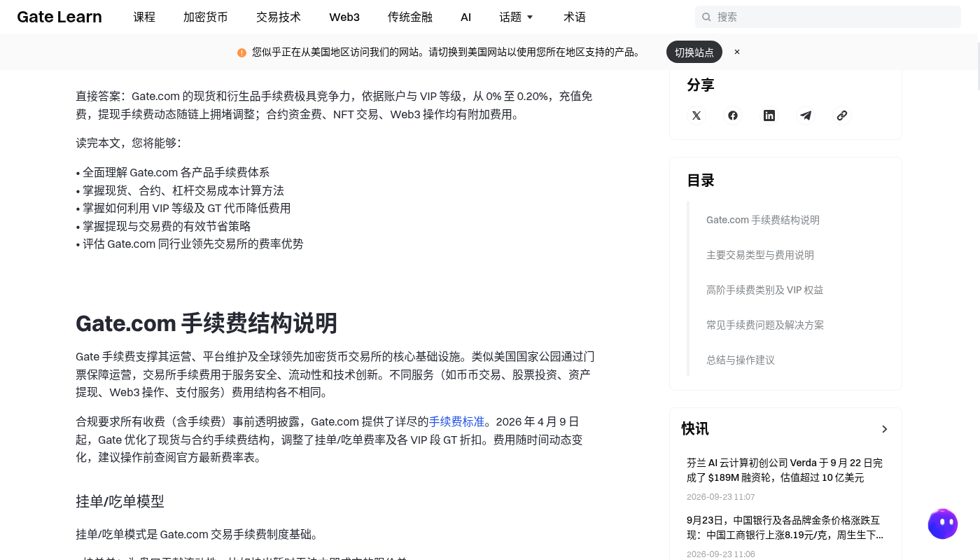
Task: Click bullet 评估 Gate.com 同行业领先交易所的费率优势
Action: pos(190,244)
